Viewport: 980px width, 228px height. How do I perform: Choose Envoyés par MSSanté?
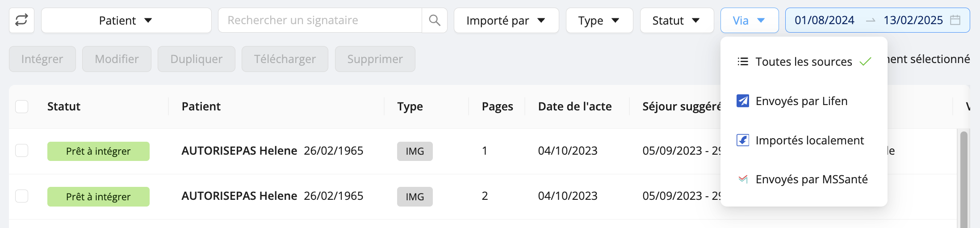[804, 179]
